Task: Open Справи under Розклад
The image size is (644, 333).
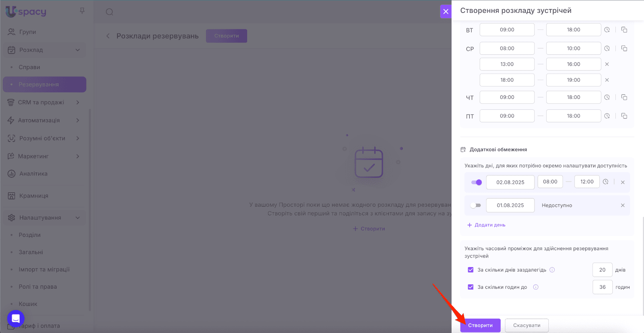Action: 29,67
